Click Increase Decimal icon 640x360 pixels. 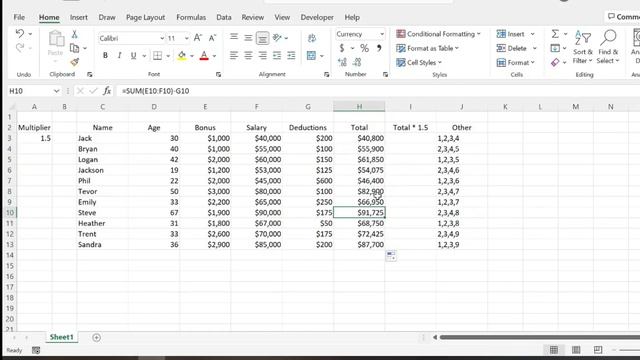[x=342, y=62]
